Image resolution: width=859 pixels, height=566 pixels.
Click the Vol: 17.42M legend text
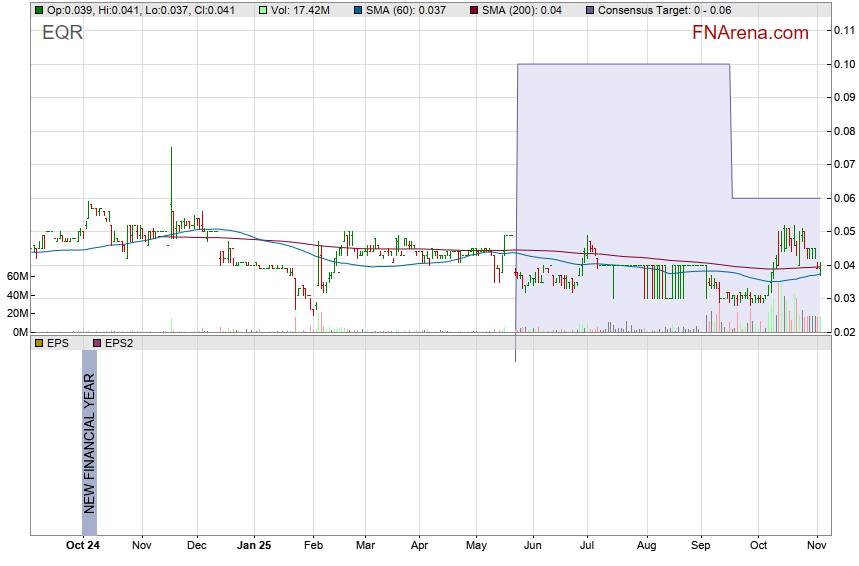click(301, 10)
